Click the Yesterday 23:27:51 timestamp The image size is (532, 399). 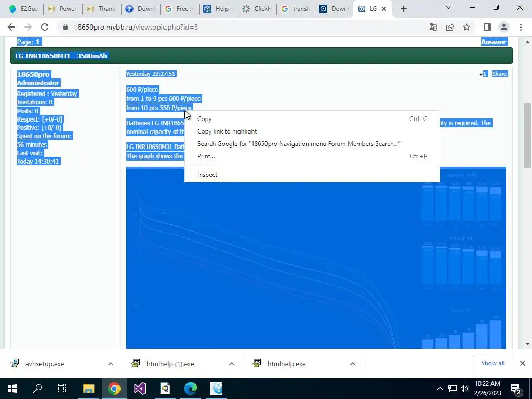click(151, 74)
